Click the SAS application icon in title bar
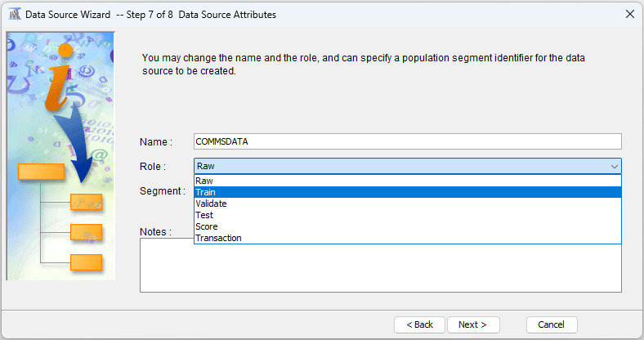 (14, 15)
